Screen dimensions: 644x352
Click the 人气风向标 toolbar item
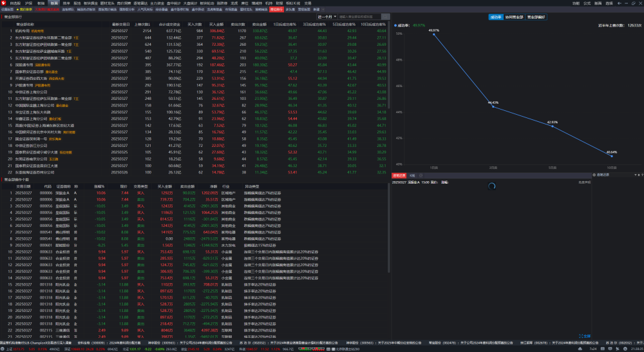pos(144,9)
